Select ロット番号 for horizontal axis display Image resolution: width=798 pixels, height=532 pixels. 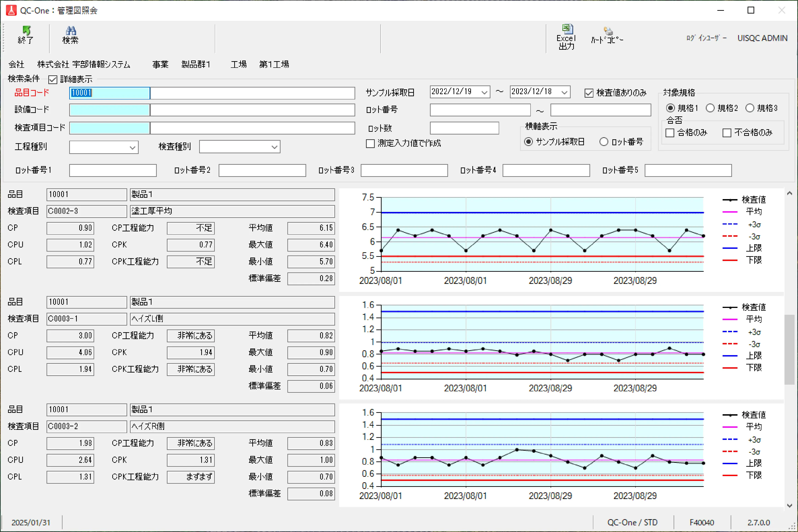tap(604, 142)
